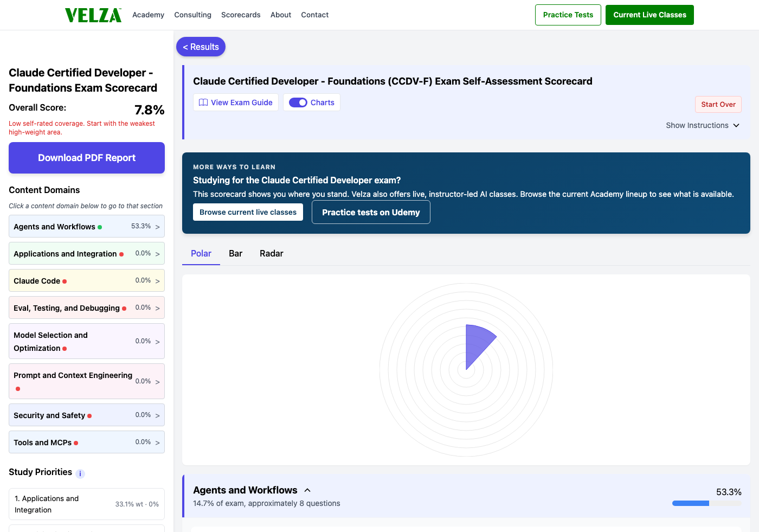Open Prompt and Context Engineering domain
The height and width of the screenshot is (532, 759).
(87, 381)
